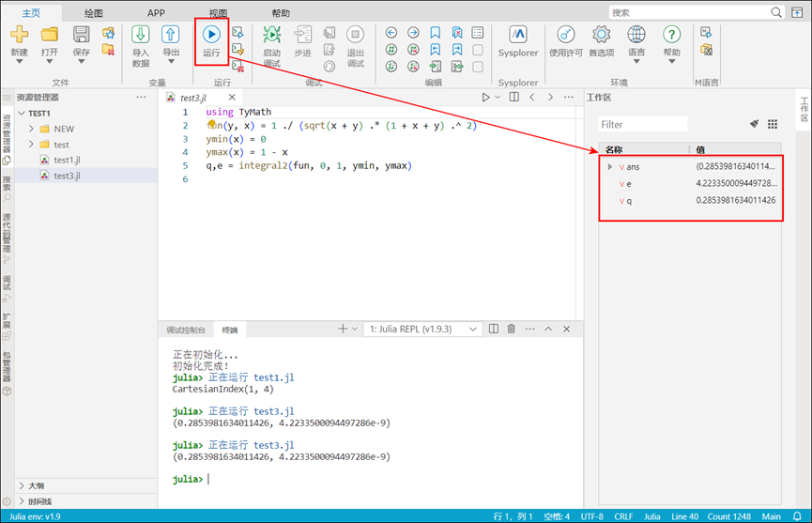Switch to the 调试控制台 panel tab
The height and width of the screenshot is (523, 812).
186,330
